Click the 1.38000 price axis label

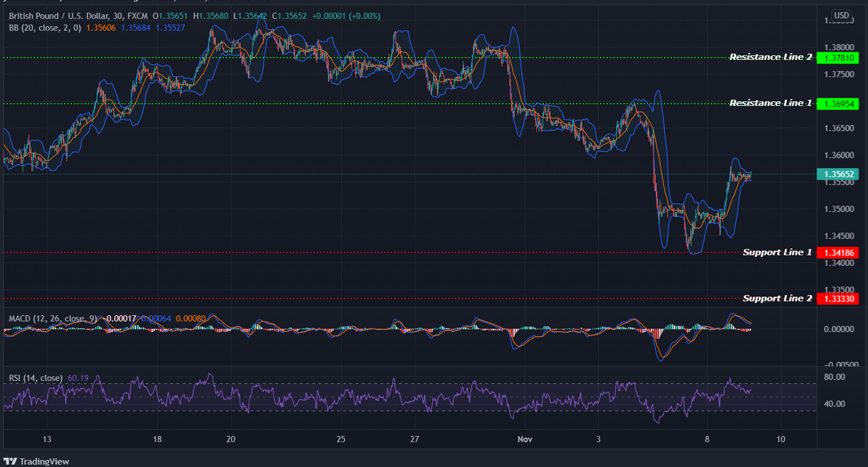839,48
